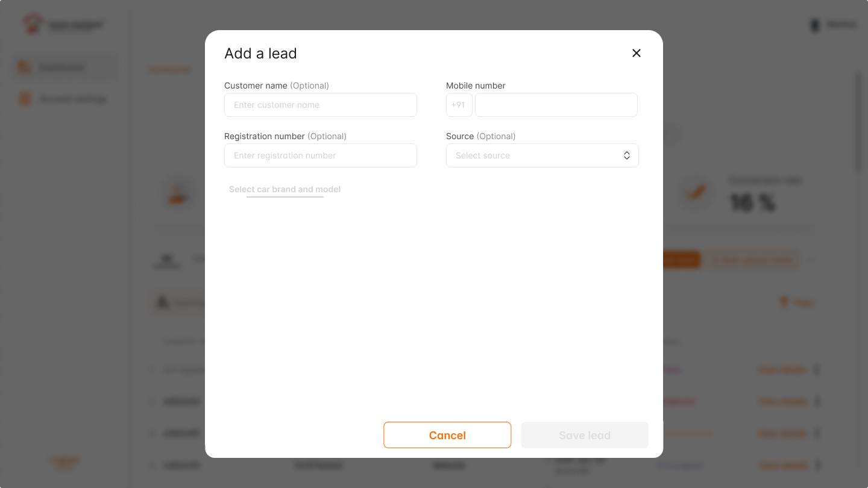Click the Filter funnel icon
This screenshot has height=488, width=868.
pyautogui.click(x=784, y=302)
